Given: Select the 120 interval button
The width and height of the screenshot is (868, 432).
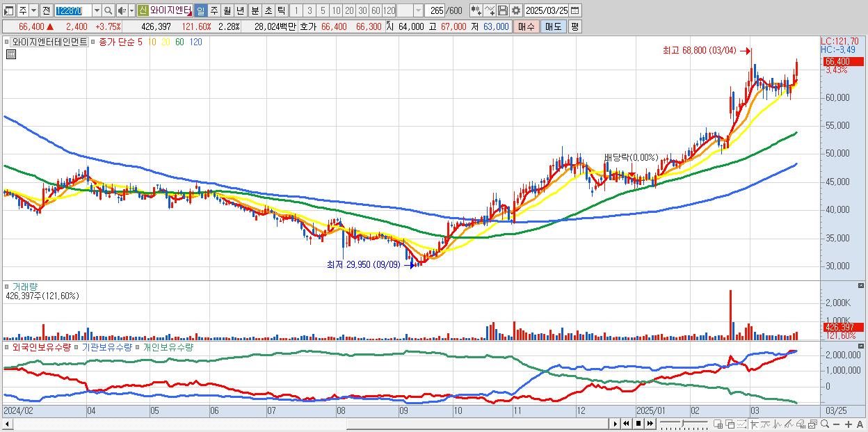Looking at the screenshot, I should coord(389,10).
